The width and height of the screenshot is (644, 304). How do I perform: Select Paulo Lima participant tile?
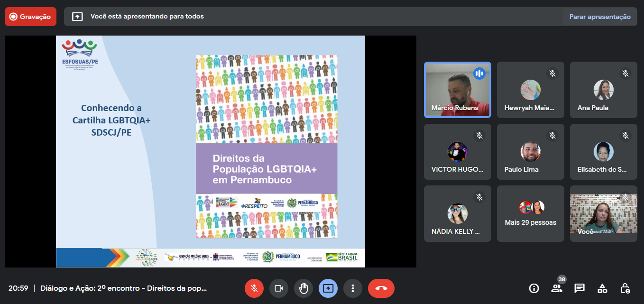pos(530,151)
